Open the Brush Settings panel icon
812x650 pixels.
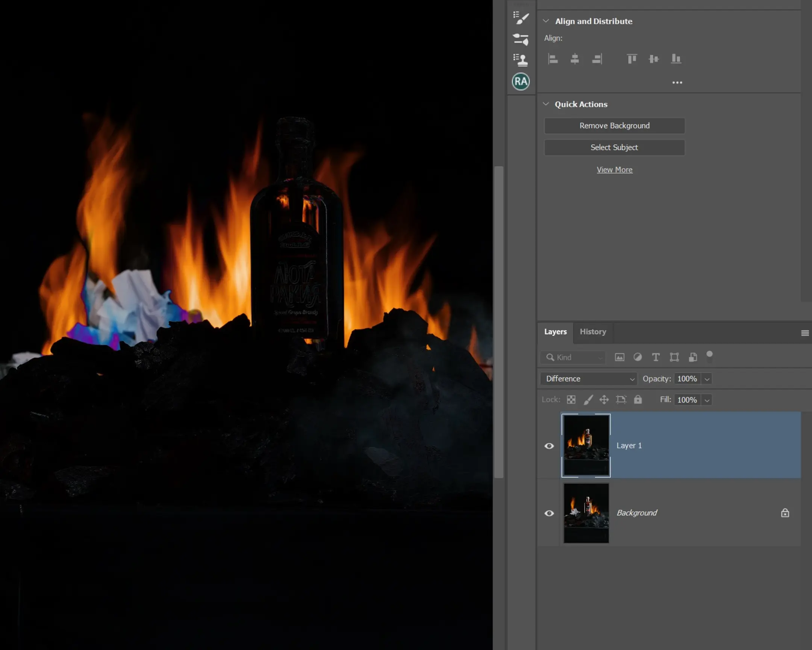tap(521, 17)
